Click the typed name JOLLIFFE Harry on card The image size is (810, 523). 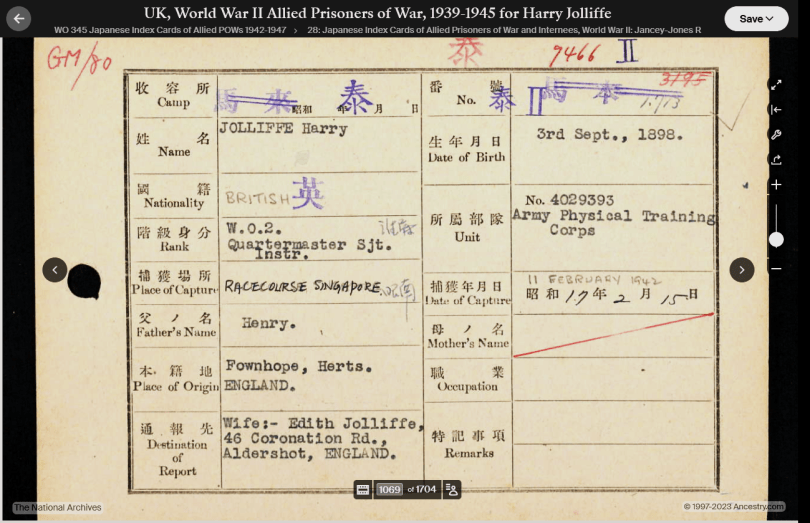coord(283,129)
